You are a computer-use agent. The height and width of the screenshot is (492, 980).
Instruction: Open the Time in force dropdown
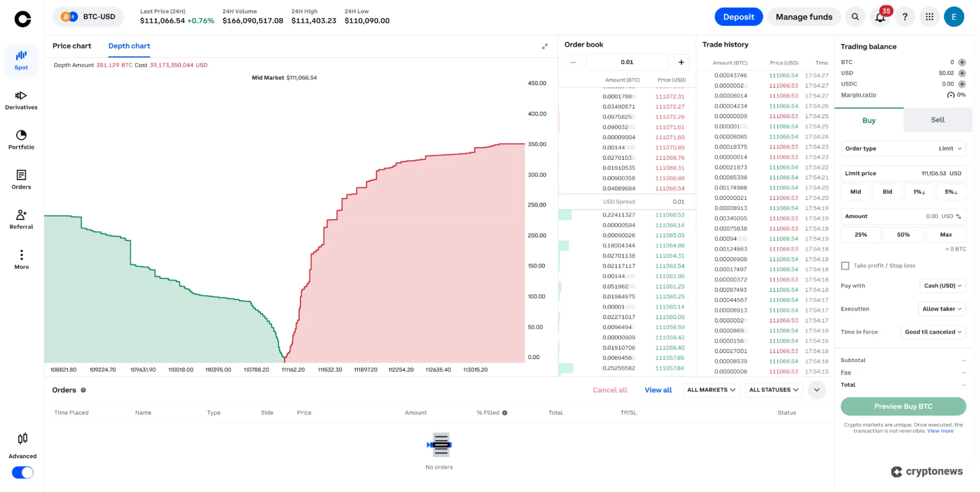[x=933, y=332]
